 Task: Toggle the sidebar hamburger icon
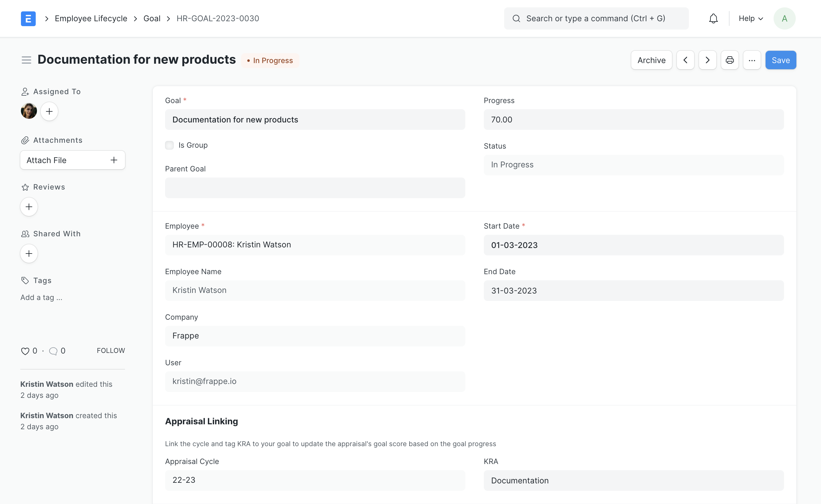26,60
